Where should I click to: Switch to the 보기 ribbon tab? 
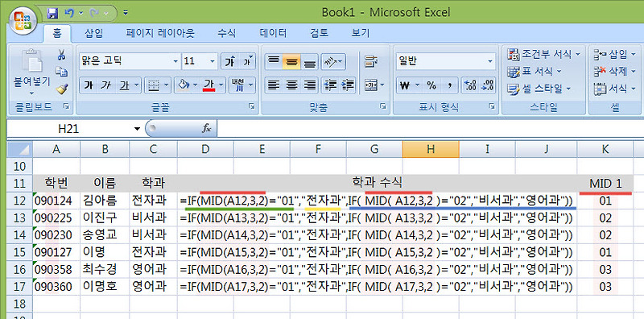pyautogui.click(x=360, y=33)
